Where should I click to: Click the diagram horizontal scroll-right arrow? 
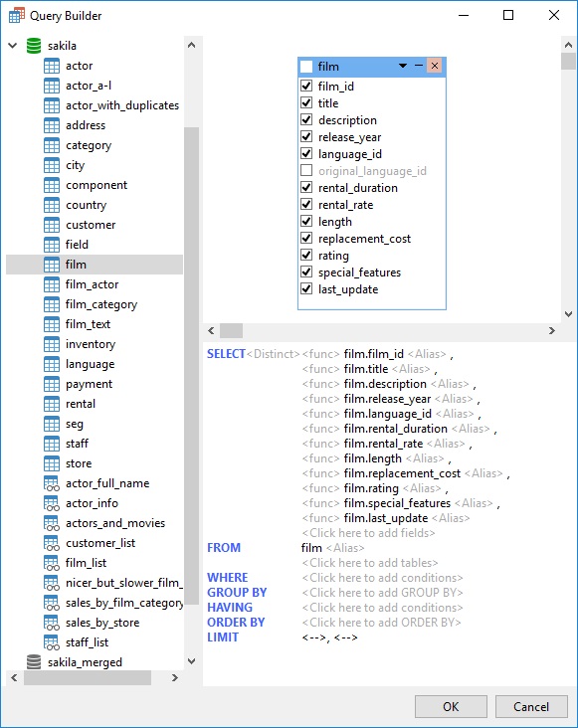point(551,330)
